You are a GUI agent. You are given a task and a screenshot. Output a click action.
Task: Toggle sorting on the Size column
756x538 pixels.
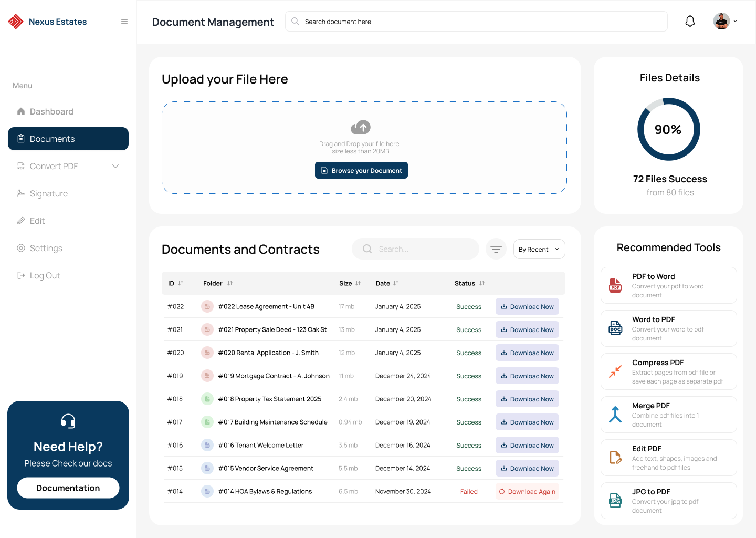pos(358,283)
